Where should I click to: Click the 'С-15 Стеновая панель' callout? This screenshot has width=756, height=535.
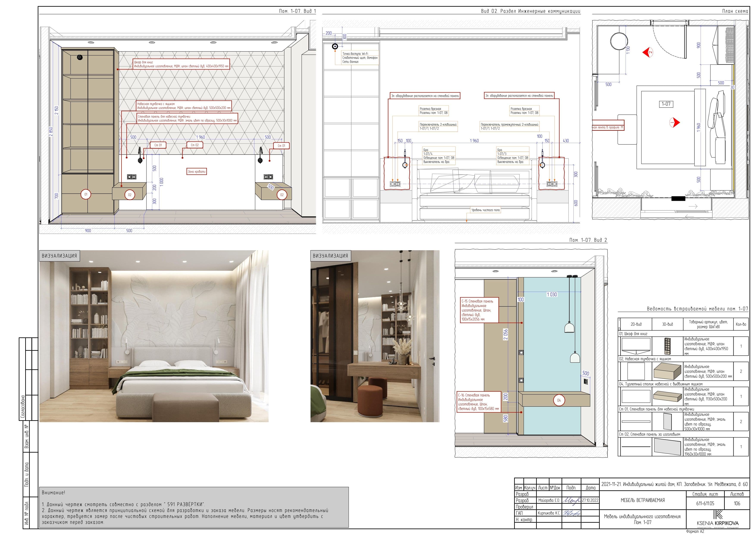click(479, 310)
